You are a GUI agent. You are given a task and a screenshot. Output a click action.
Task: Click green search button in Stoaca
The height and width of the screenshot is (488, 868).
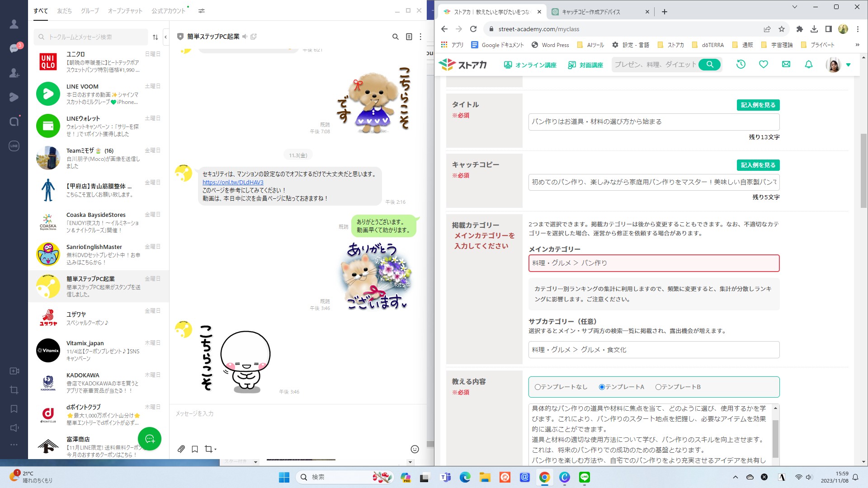coord(710,65)
